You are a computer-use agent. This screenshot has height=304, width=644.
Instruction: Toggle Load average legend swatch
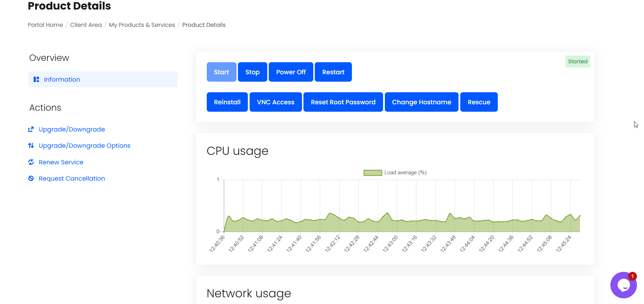click(373, 173)
